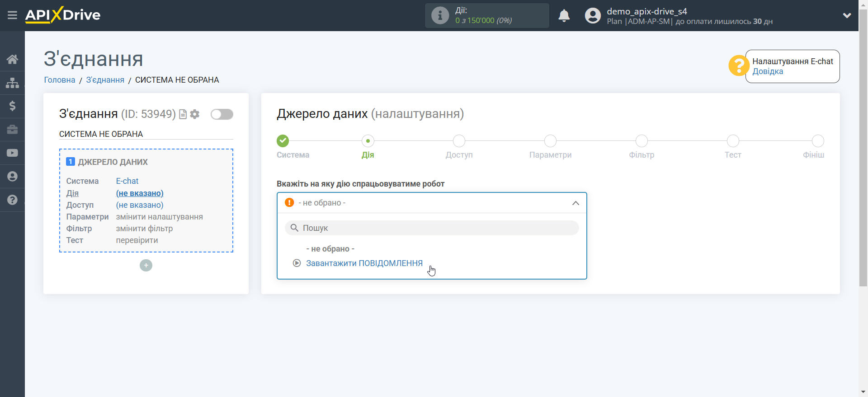Toggle the connection on/off switch
This screenshot has height=397, width=868.
pyautogui.click(x=222, y=114)
